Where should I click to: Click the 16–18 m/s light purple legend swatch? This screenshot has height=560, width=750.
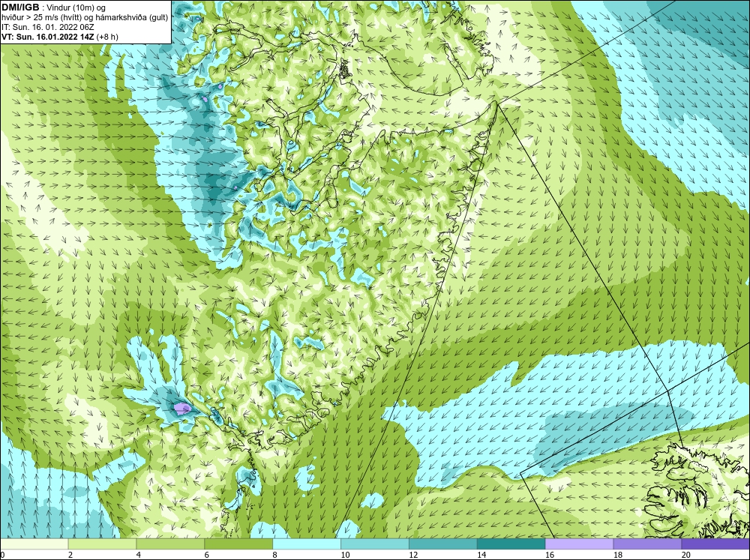coord(579,544)
